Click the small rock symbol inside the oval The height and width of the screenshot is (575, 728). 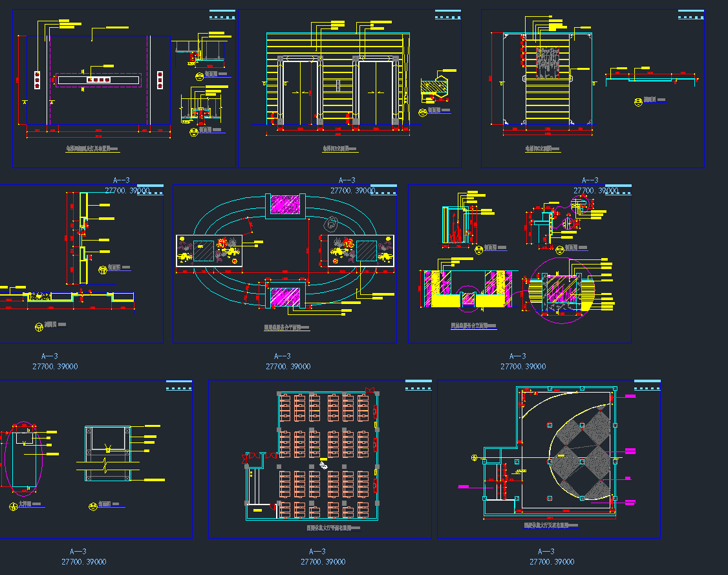(x=332, y=224)
